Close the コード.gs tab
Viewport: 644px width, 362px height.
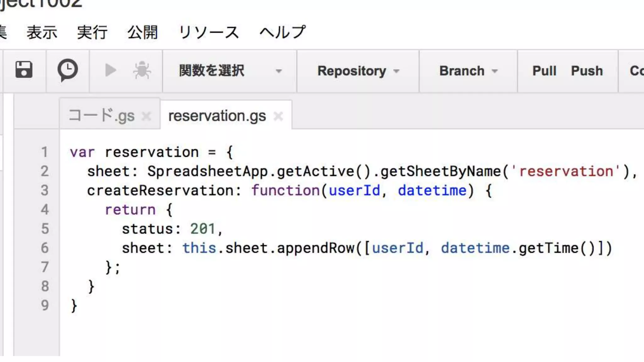(x=146, y=117)
